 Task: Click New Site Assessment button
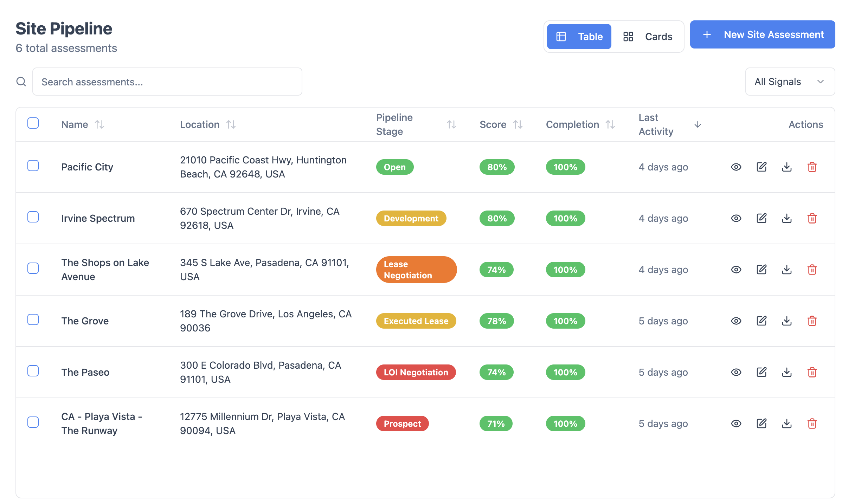point(762,34)
